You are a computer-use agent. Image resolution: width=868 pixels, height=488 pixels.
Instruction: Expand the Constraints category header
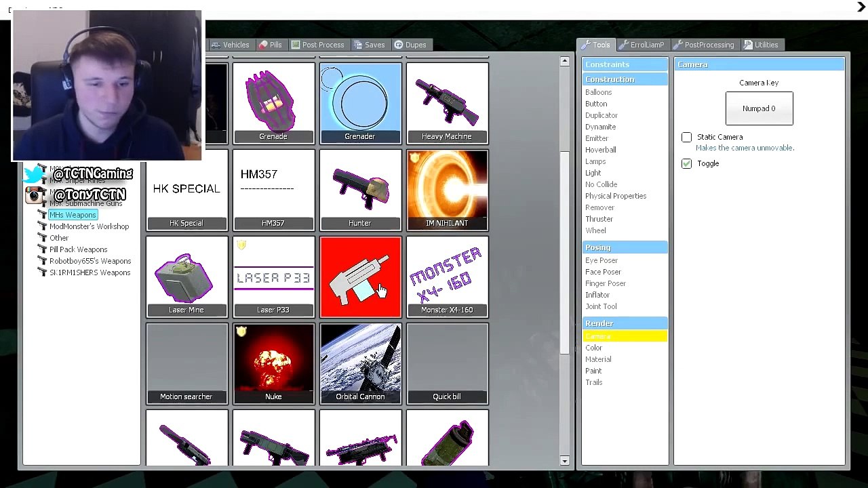click(608, 64)
